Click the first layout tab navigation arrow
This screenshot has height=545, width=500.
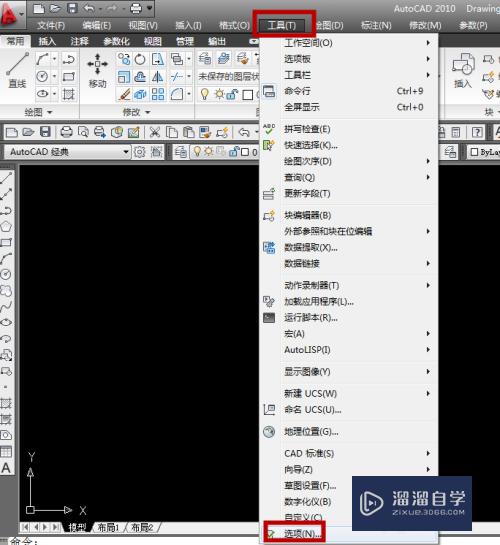click(25, 527)
